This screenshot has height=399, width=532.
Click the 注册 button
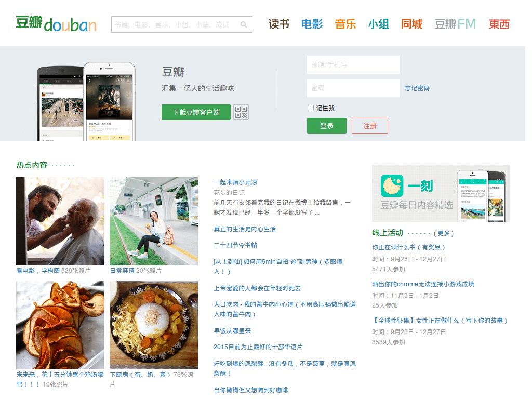tap(369, 125)
